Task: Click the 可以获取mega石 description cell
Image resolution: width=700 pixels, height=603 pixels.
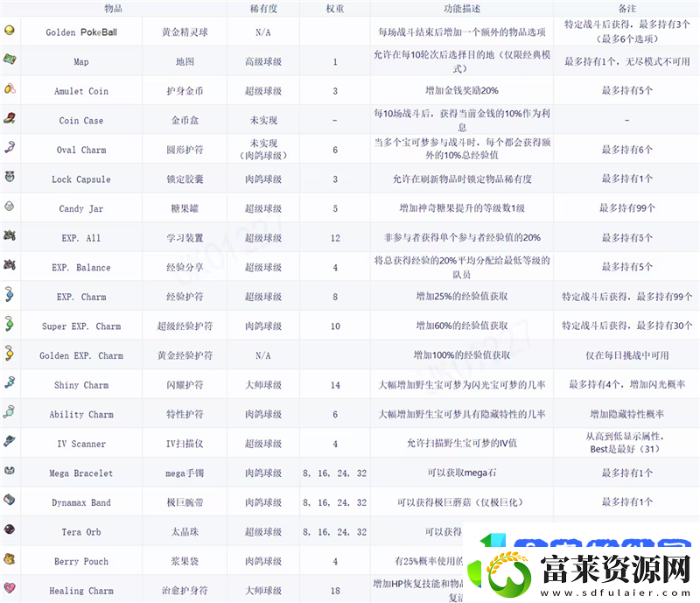Action: click(x=462, y=473)
